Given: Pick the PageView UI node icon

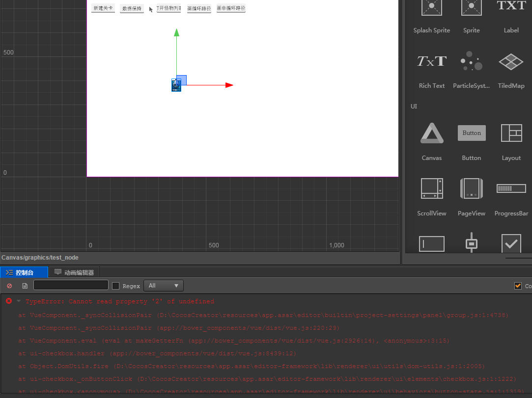Looking at the screenshot, I should pos(471,188).
